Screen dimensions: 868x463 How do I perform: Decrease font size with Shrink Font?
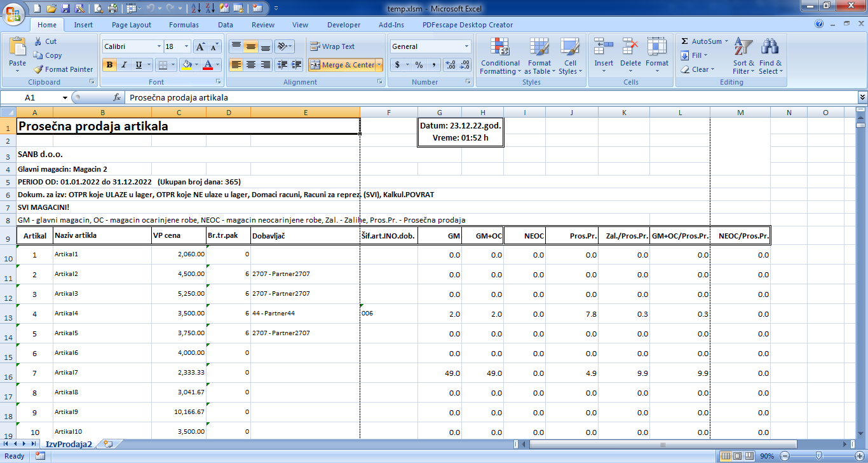pyautogui.click(x=215, y=46)
